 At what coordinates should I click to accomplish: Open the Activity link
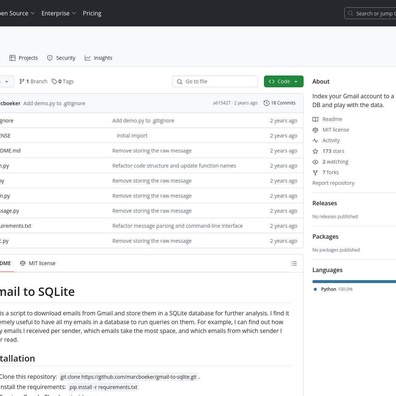[x=331, y=140]
